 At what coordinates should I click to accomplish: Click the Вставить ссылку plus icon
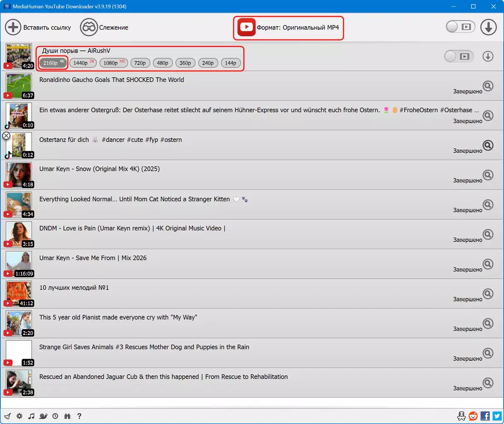[13, 27]
